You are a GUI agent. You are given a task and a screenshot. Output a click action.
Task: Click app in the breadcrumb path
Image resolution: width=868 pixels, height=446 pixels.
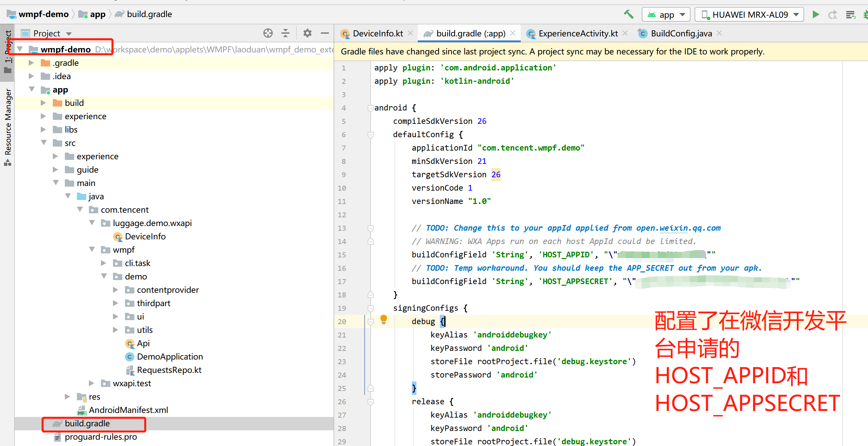coord(97,14)
